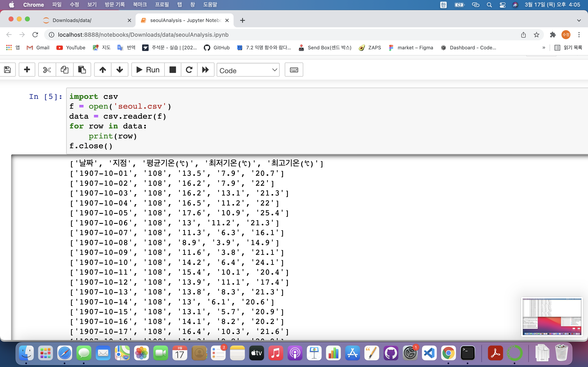Open the GitHub bookmark
This screenshot has height=367, width=588.
coord(217,48)
